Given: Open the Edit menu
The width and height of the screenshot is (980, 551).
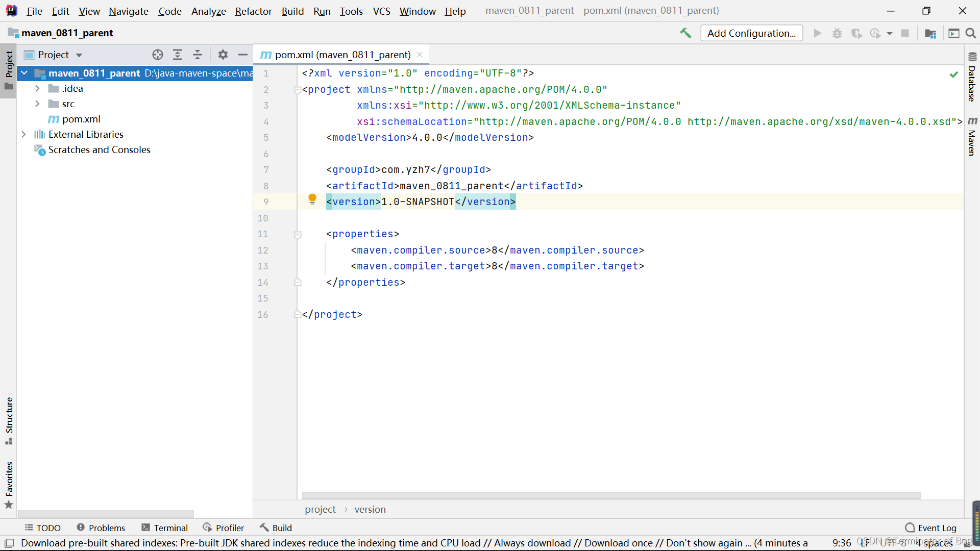Looking at the screenshot, I should tap(60, 11).
